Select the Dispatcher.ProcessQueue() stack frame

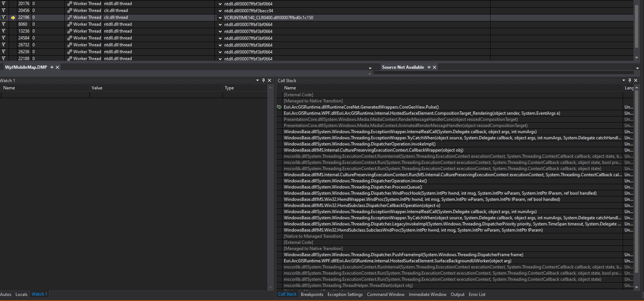point(453,187)
